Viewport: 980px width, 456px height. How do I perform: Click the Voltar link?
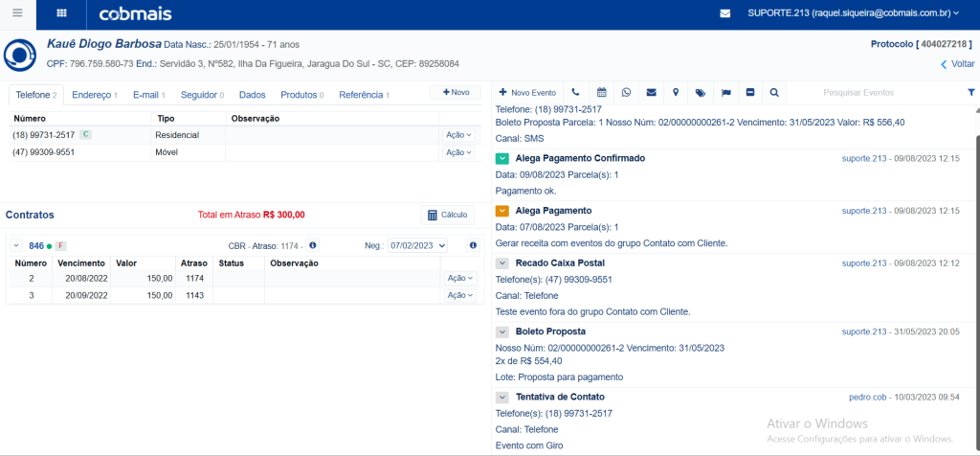tap(957, 64)
